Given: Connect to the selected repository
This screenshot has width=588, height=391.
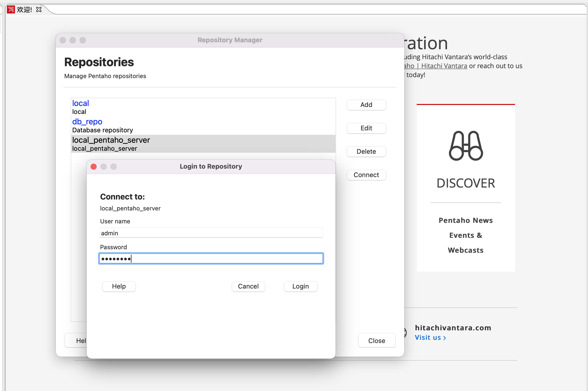Looking at the screenshot, I should point(366,175).
